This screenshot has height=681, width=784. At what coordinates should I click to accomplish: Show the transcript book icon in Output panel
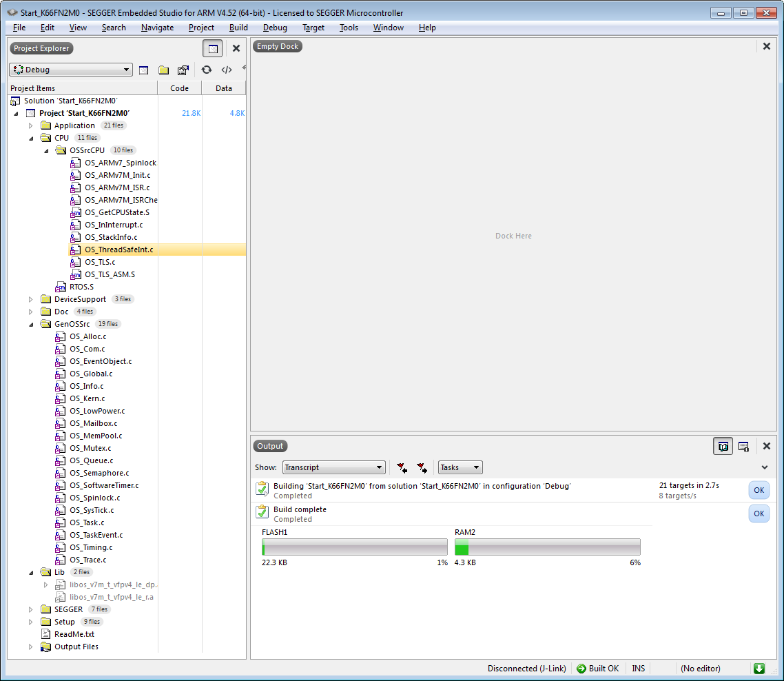[x=723, y=447]
